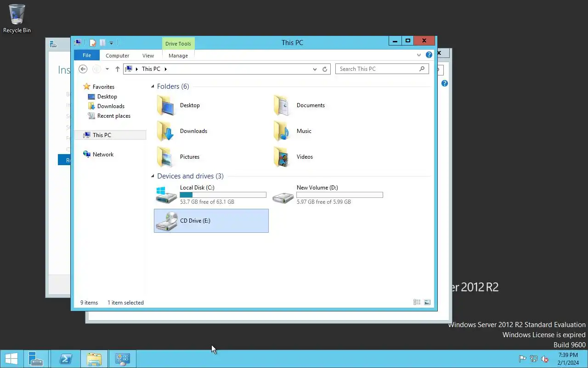Click the Properties quick access toolbar icon
The image size is (588, 368).
click(x=92, y=43)
